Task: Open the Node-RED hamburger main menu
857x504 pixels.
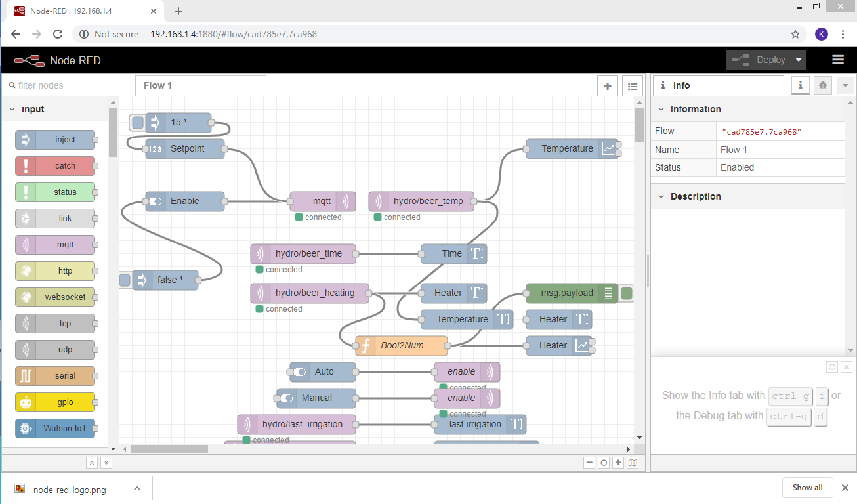Action: [837, 60]
